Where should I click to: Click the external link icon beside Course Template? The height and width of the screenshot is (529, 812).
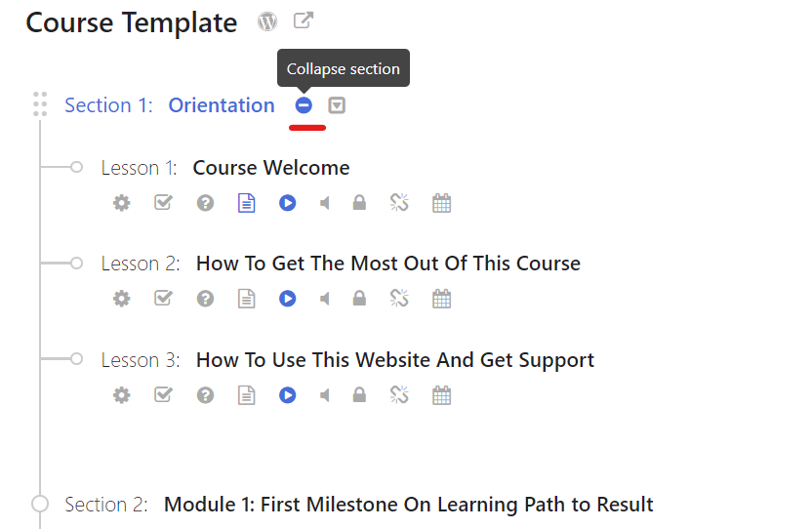click(304, 20)
